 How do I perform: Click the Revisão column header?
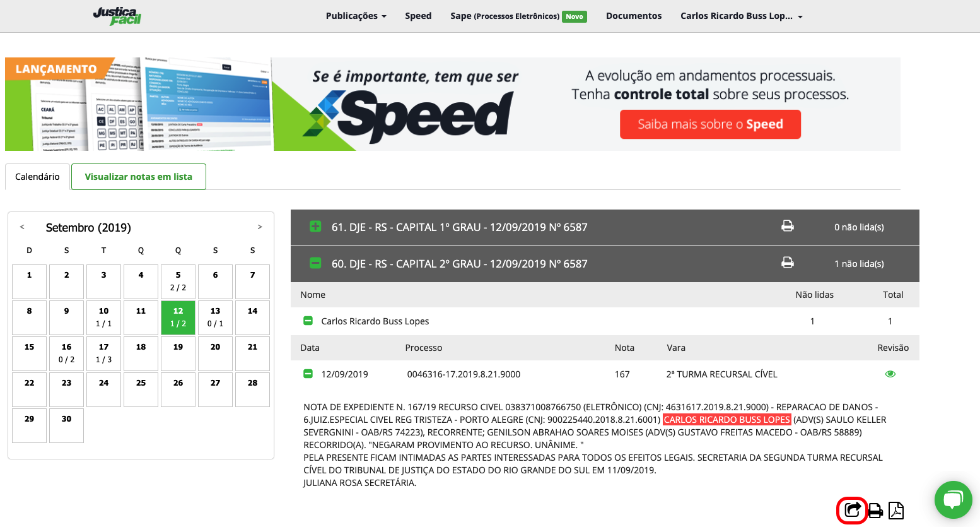[893, 348]
